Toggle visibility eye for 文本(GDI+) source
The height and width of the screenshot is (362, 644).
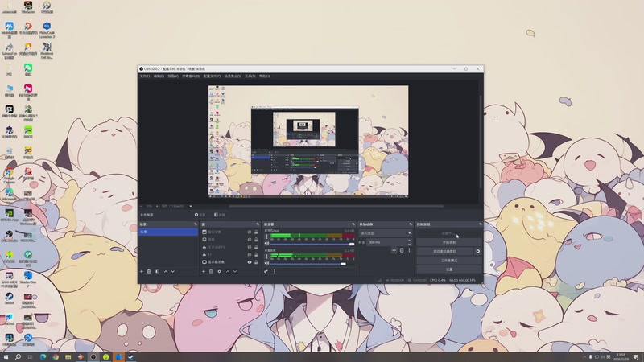(250, 247)
